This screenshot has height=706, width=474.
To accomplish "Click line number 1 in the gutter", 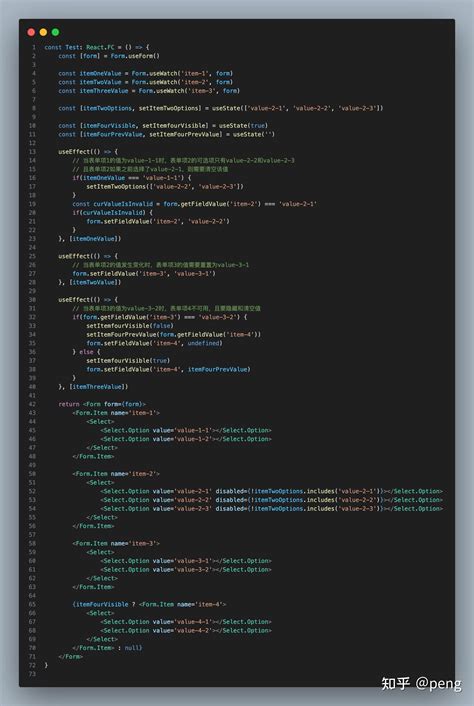I will [33, 47].
